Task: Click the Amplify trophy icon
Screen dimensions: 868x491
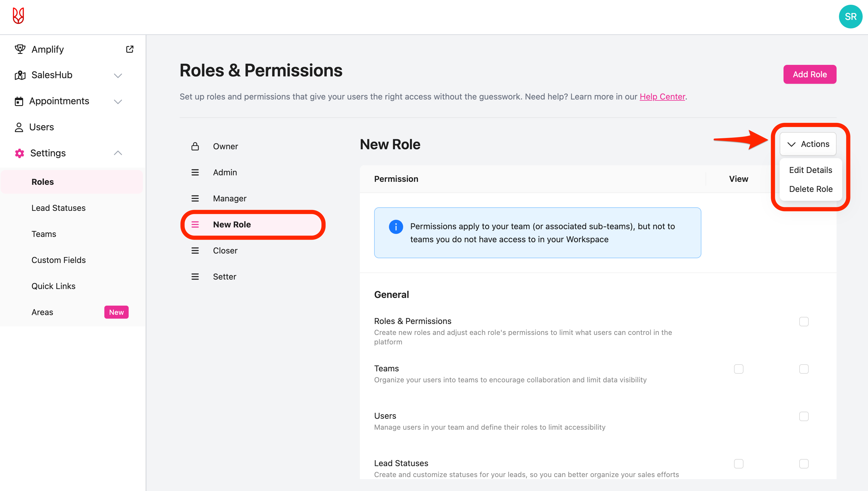Action: pos(20,49)
